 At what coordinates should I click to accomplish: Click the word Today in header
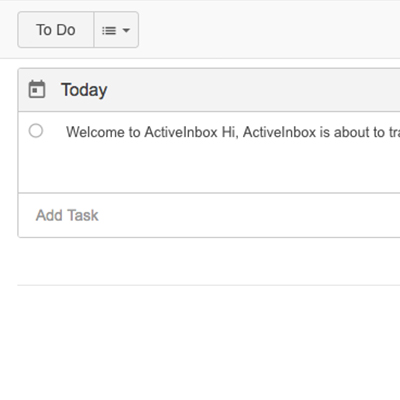coord(84,90)
